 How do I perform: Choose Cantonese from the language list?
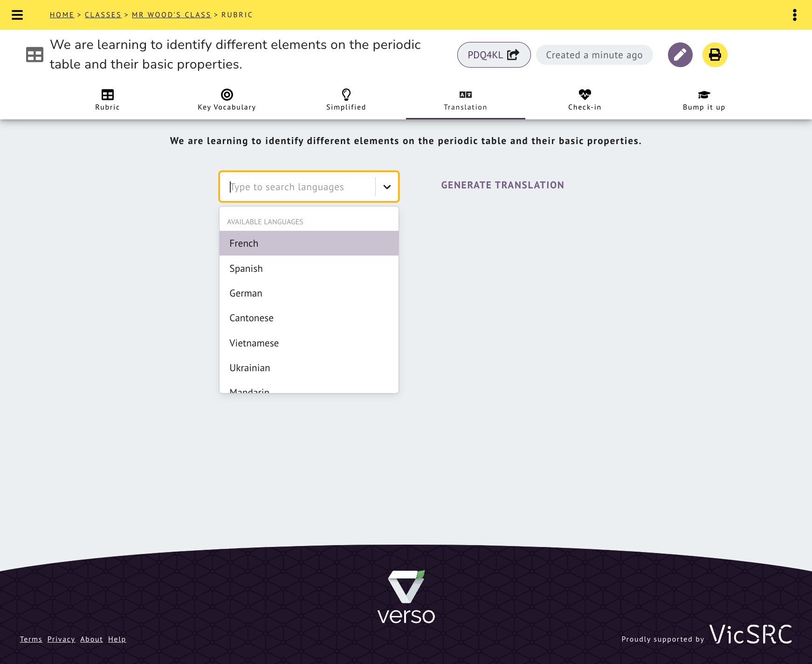[x=309, y=318]
